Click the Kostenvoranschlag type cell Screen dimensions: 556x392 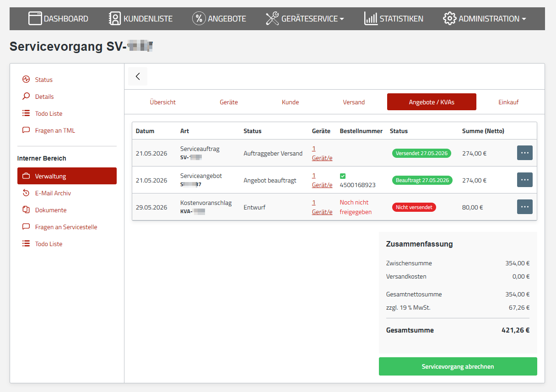coord(206,207)
